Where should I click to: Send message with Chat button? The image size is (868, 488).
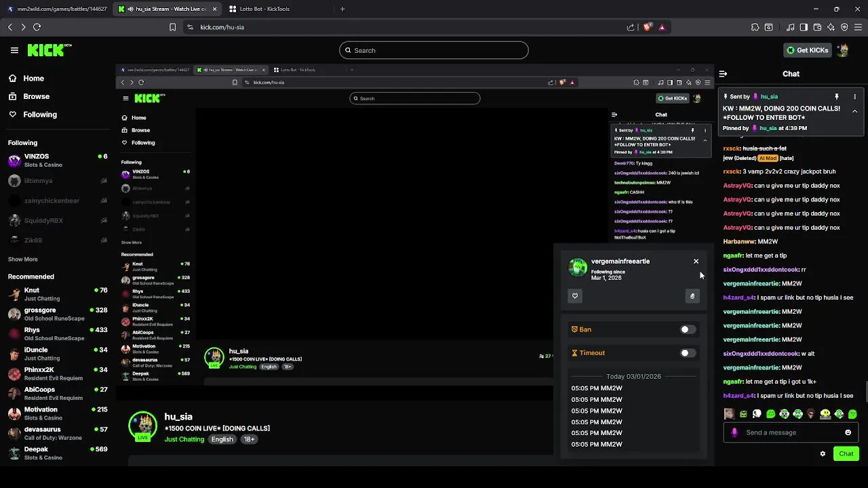tap(846, 454)
